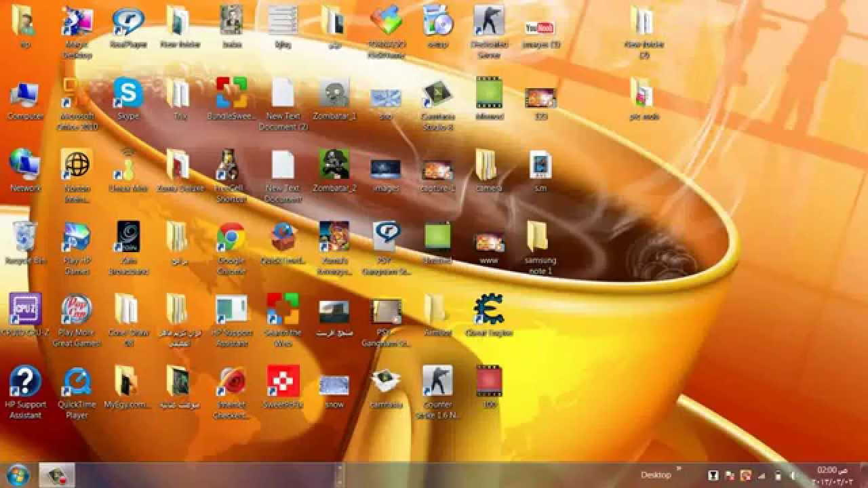Viewport: 868px width, 488px height.
Task: Select the Internet Checkers shortcut
Action: [231, 392]
